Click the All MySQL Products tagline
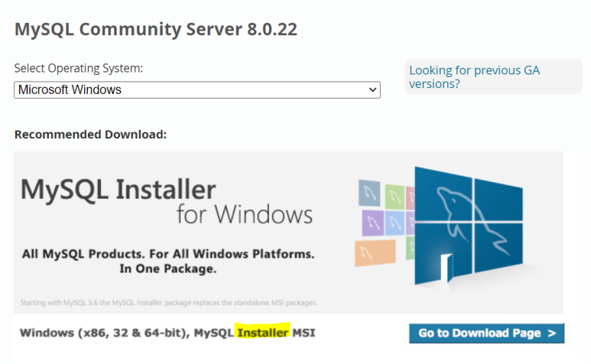Screen dimensions: 591x364 click(168, 261)
